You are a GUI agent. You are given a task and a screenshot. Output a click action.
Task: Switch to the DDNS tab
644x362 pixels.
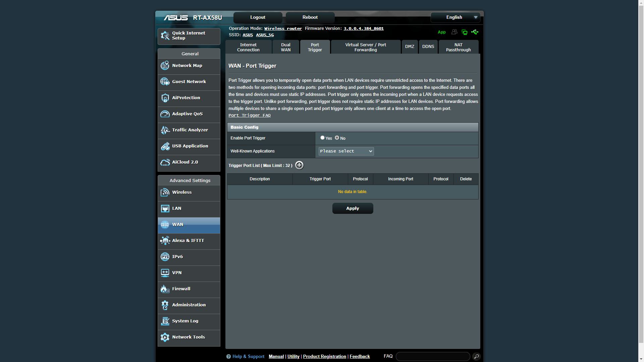(428, 47)
